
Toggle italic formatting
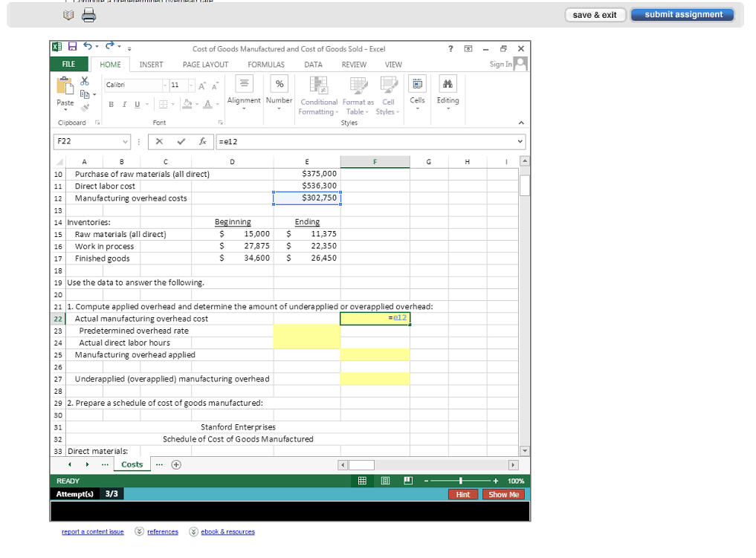click(x=124, y=105)
